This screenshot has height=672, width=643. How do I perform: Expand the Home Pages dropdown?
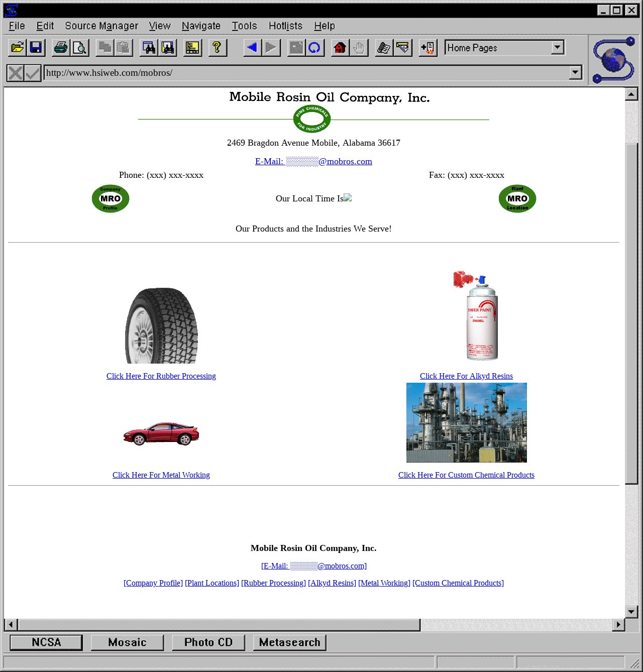click(x=557, y=48)
